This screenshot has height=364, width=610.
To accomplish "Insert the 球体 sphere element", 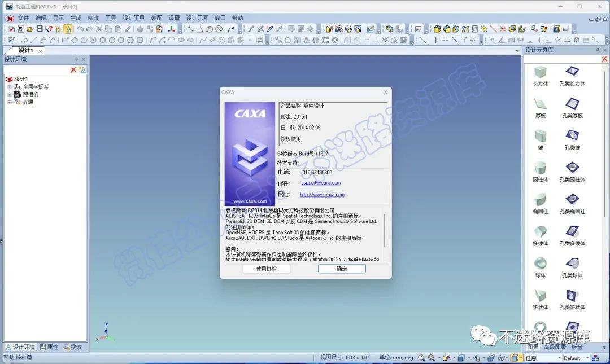I will point(541,267).
